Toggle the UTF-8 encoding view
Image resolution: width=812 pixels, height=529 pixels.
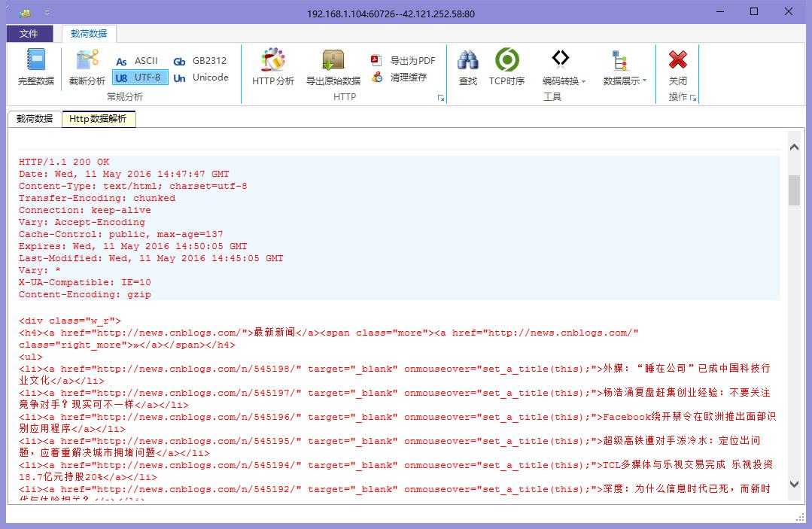coord(140,78)
